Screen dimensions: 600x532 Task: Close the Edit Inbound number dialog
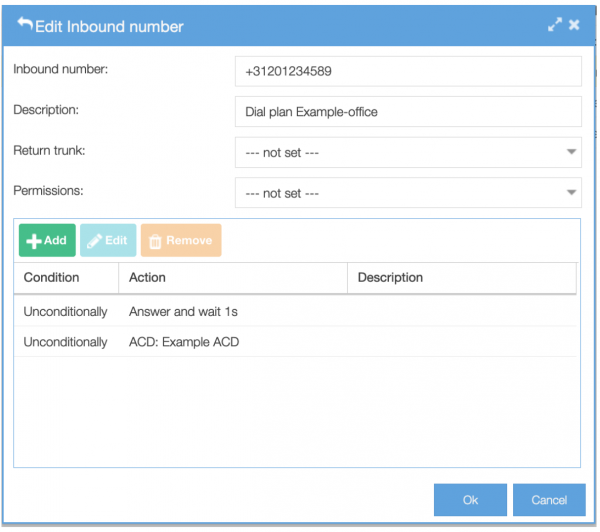574,25
